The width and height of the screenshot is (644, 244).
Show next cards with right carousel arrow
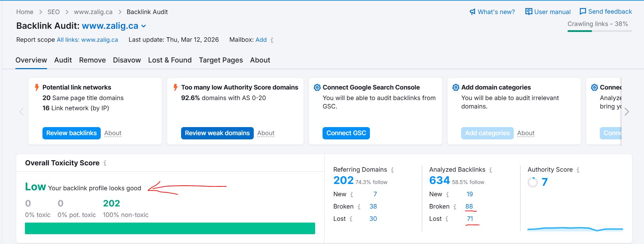627,112
